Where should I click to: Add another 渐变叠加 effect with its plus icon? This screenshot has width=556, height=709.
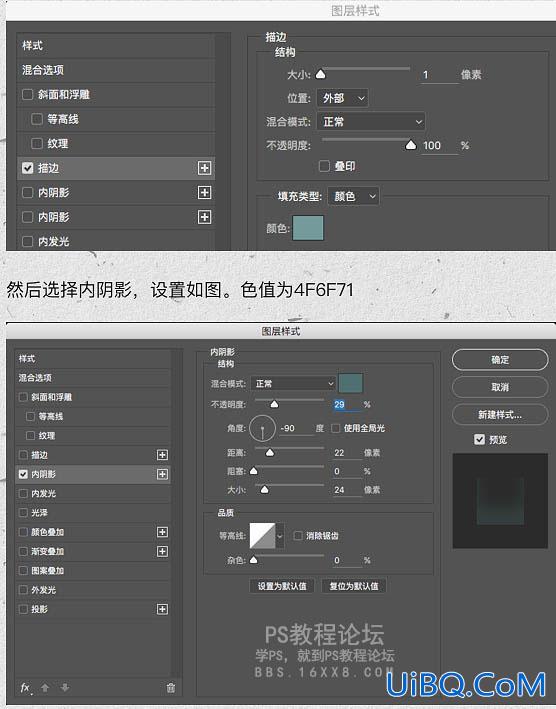(x=162, y=551)
